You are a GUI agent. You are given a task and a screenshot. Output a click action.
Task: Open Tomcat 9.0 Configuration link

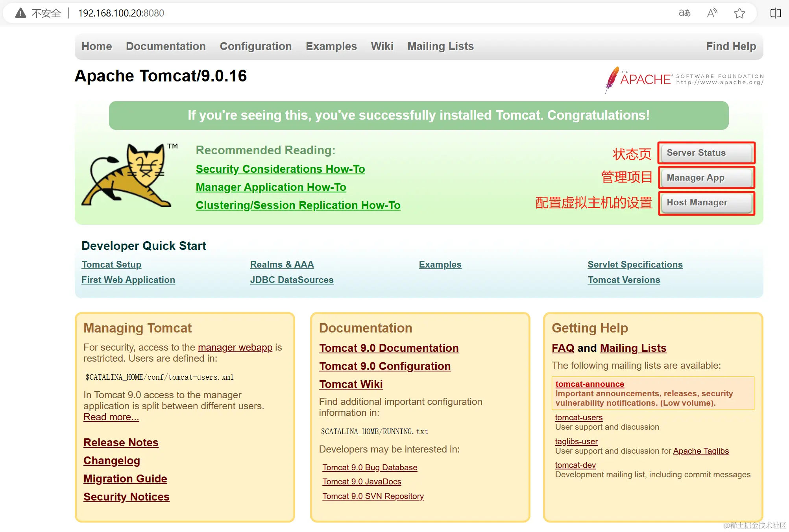coord(385,366)
